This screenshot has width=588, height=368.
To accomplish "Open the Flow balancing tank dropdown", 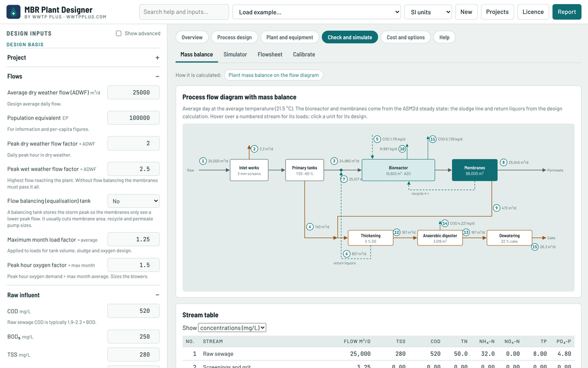I will (x=133, y=201).
